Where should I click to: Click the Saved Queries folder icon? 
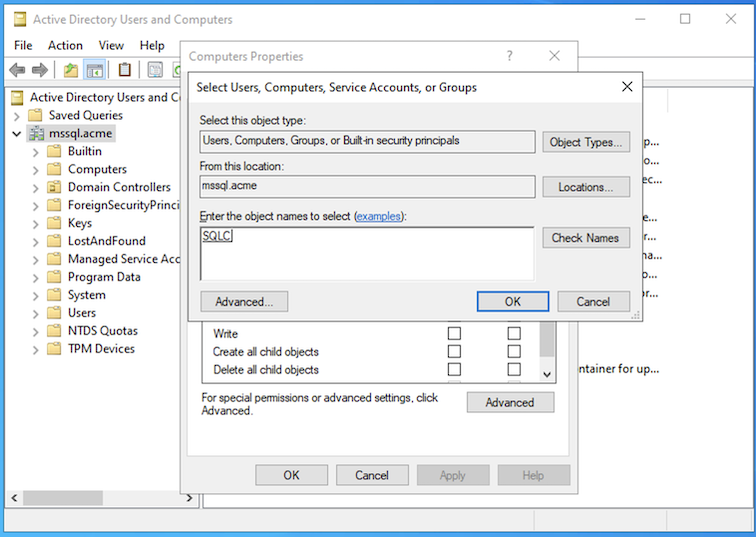[x=35, y=115]
